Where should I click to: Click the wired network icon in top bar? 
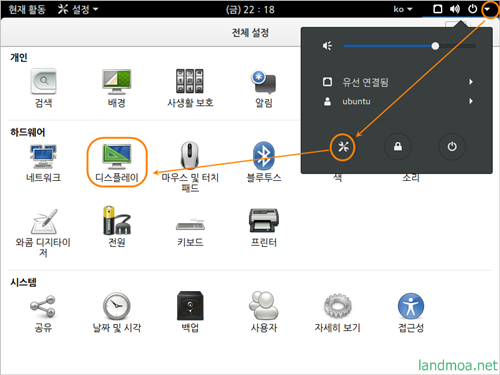[438, 9]
